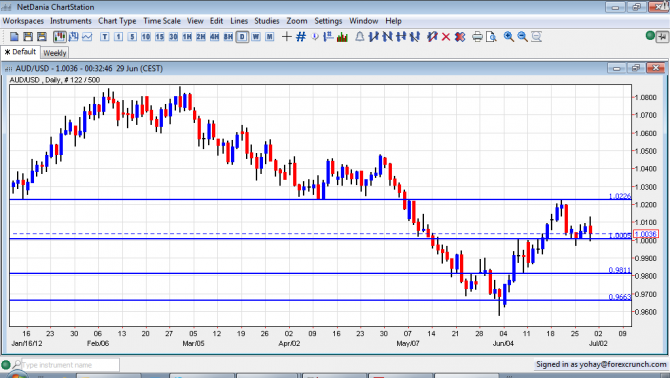Open the Time Scale menu
The image size is (670, 378).
tap(162, 21)
